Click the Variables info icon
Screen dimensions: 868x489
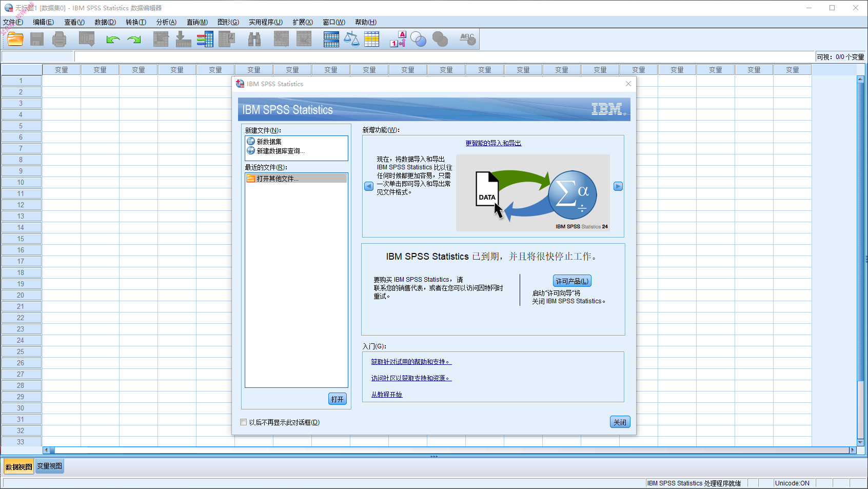pos(205,39)
